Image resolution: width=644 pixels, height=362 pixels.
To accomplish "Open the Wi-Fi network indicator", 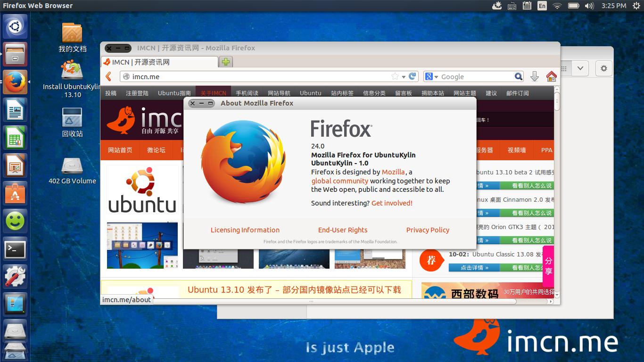I will [557, 6].
